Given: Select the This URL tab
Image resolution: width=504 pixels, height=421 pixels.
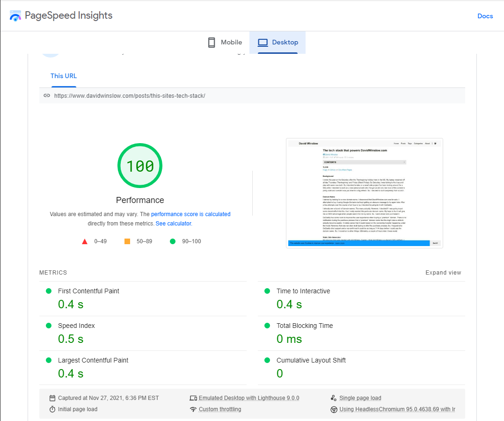Looking at the screenshot, I should (x=64, y=76).
